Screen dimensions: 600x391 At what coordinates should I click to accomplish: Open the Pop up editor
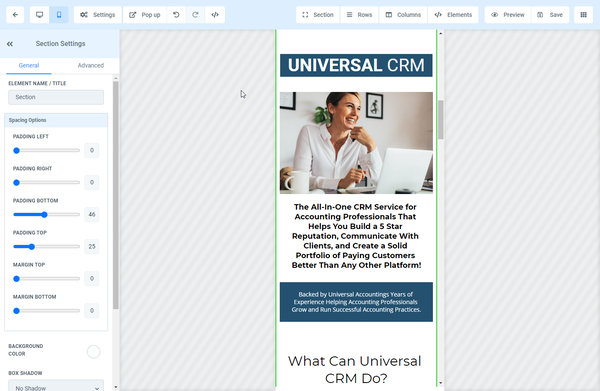point(145,15)
